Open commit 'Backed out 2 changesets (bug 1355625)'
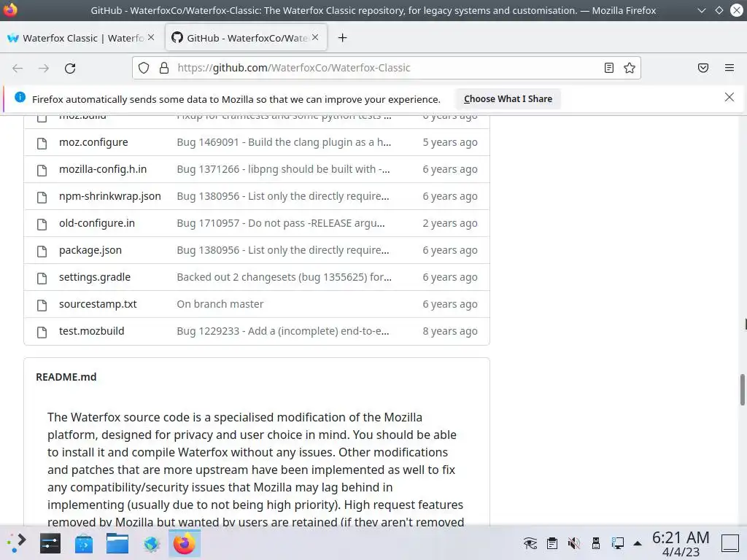 [284, 277]
